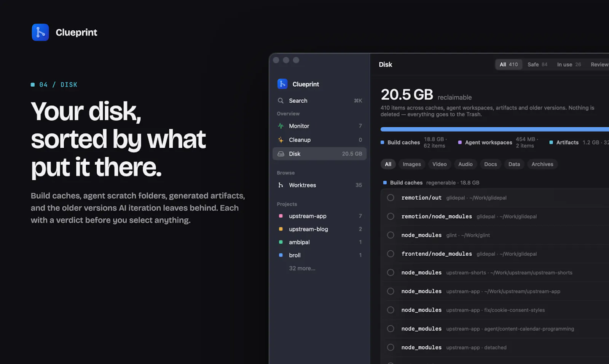Select the node_modules glint row circle
Screen dimensions: 609x364
(391, 235)
